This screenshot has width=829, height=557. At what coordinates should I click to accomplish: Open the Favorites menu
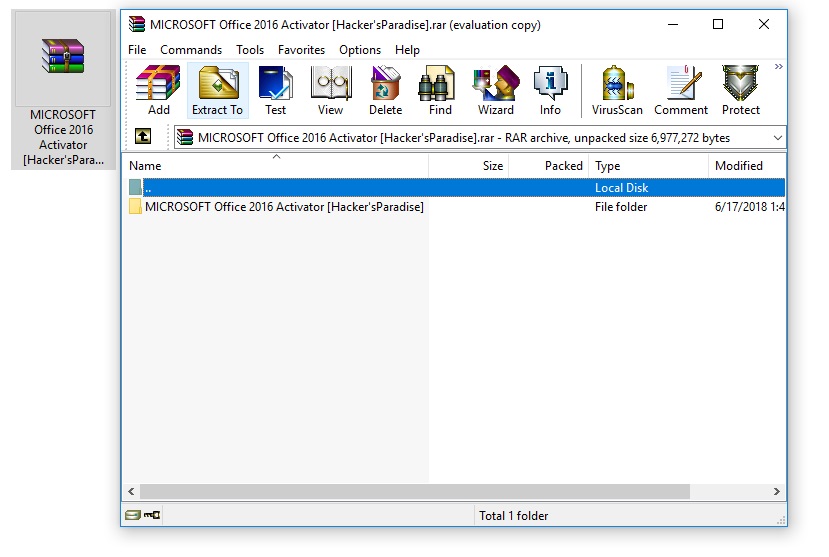tap(301, 50)
